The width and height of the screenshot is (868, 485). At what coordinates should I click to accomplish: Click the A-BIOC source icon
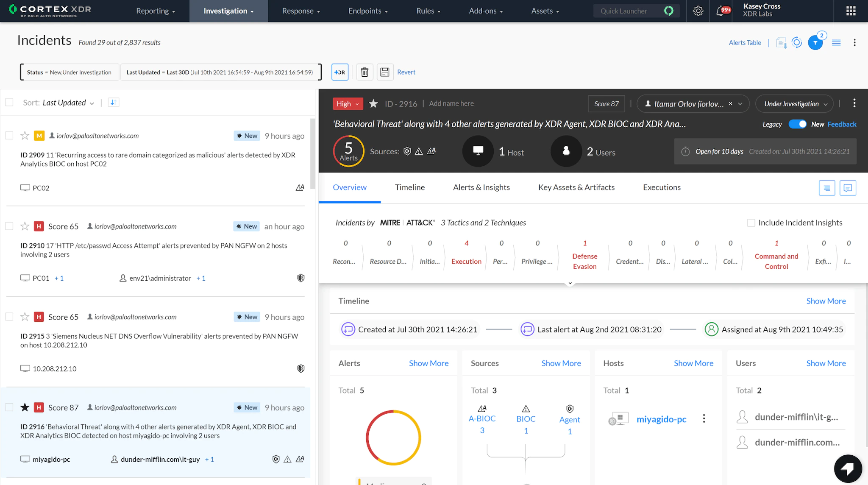point(482,409)
